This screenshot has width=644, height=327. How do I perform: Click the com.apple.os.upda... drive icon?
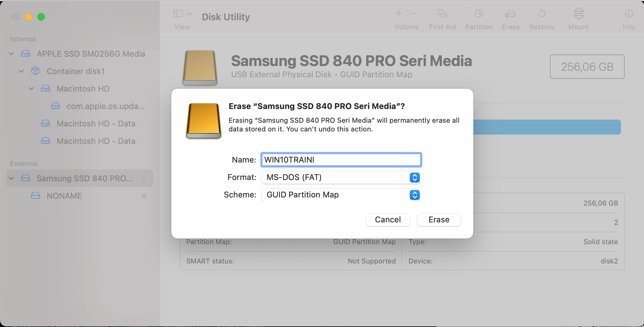coord(55,106)
